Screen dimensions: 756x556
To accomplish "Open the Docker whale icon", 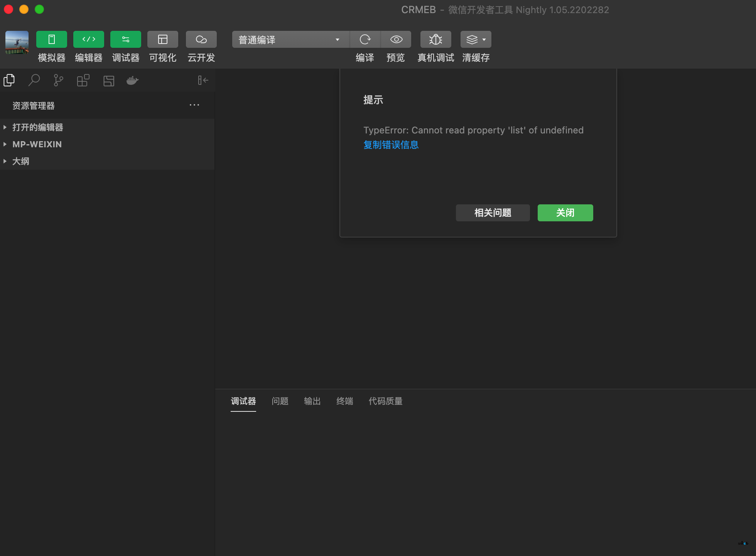I will (x=133, y=80).
